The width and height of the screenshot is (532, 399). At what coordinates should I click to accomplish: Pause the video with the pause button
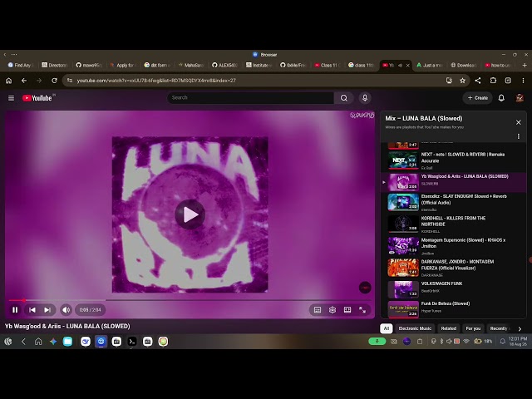15,310
